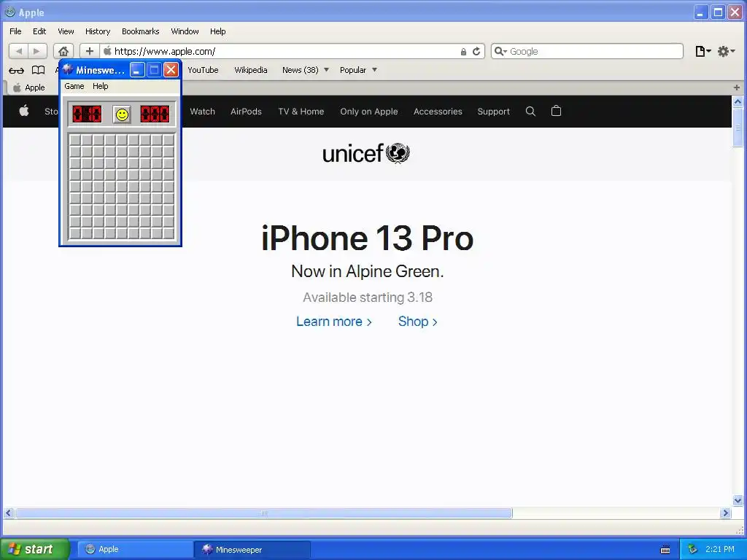Open the browser View menu
Image resolution: width=747 pixels, height=560 pixels.
(x=66, y=31)
